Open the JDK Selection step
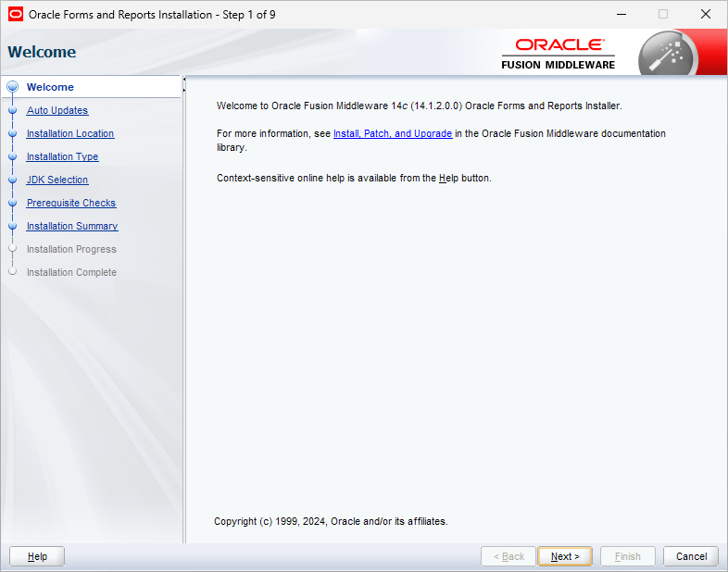Viewport: 728px width, 572px height. (57, 180)
